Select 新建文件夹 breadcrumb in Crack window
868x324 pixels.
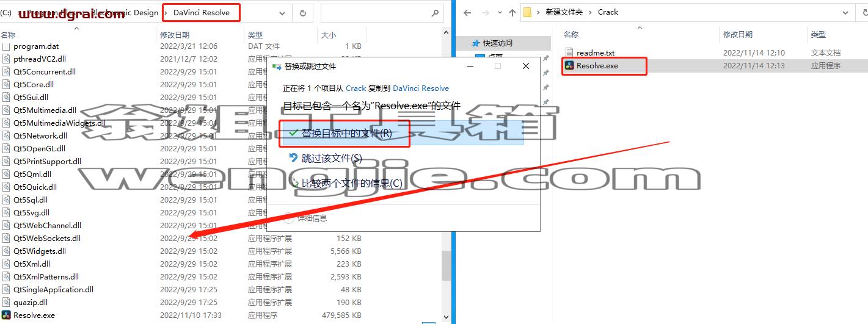pyautogui.click(x=565, y=12)
